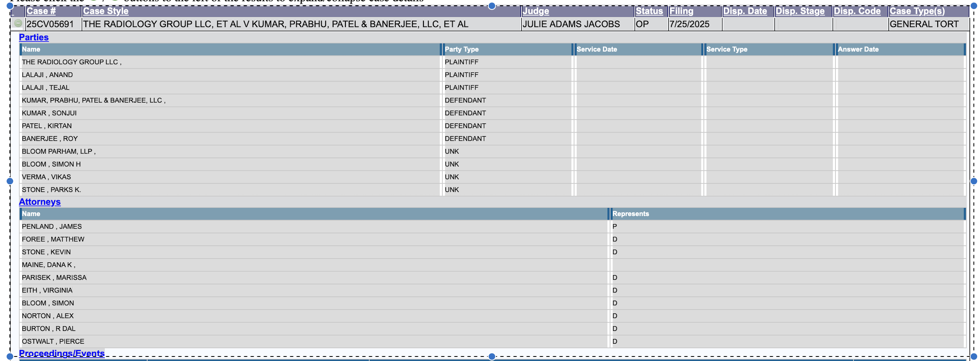Click the top-center selection handle

point(492,6)
